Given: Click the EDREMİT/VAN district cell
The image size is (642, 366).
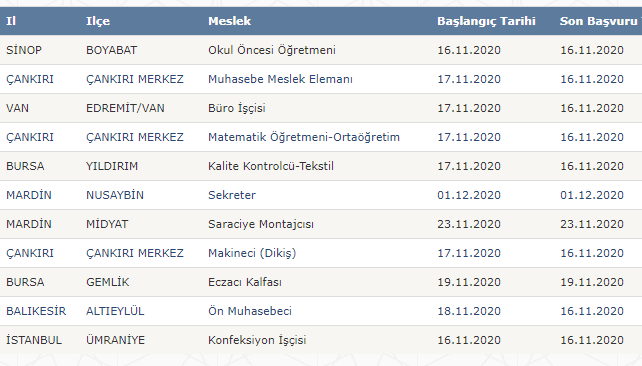Looking at the screenshot, I should pos(125,108).
